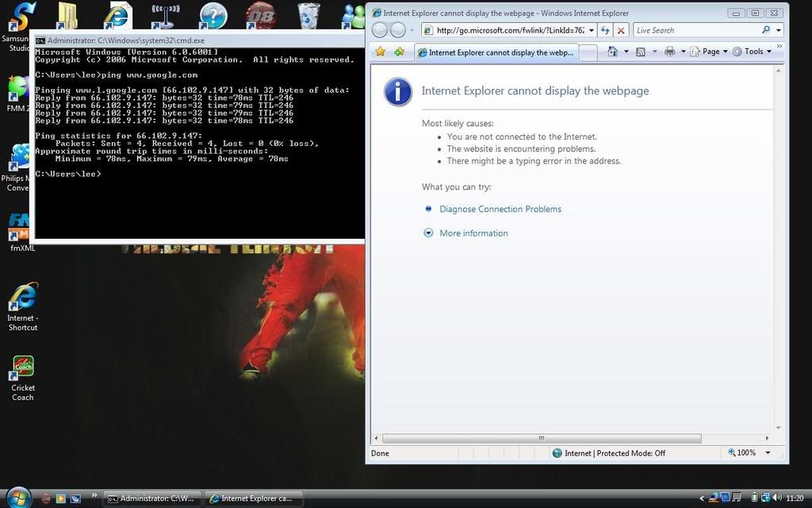Click the cmd.exe title bar icon
The height and width of the screenshot is (508, 812).
40,40
